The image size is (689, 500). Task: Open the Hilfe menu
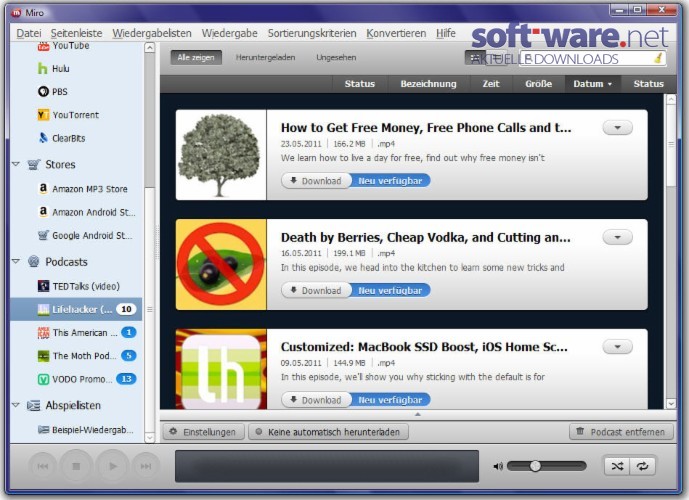(446, 33)
